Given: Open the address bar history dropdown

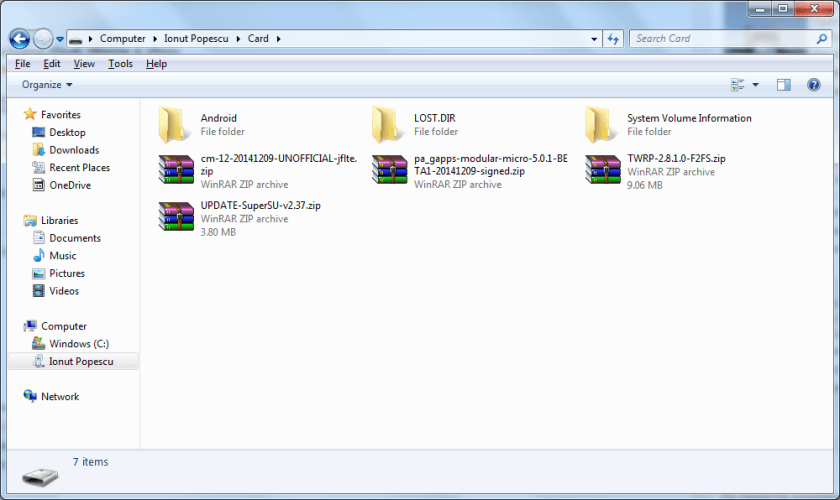Looking at the screenshot, I should point(594,39).
